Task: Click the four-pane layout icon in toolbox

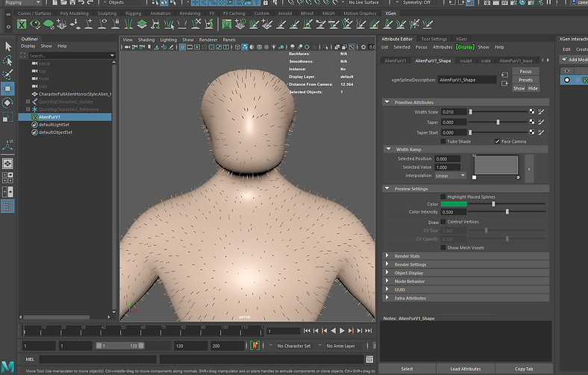Action: [x=8, y=178]
